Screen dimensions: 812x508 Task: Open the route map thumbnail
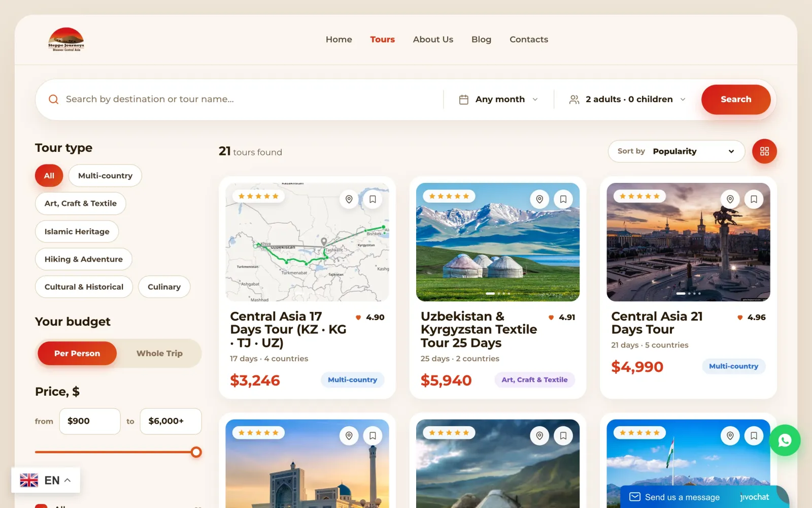[307, 242]
